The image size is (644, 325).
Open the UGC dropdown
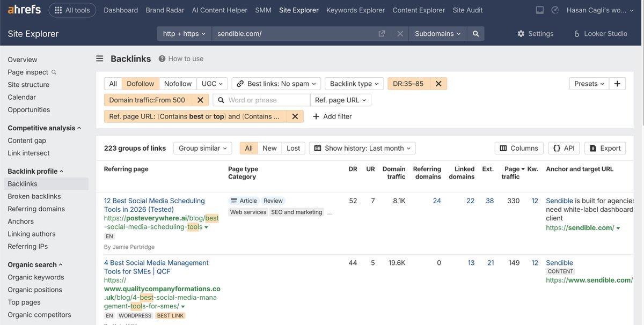[x=213, y=84]
